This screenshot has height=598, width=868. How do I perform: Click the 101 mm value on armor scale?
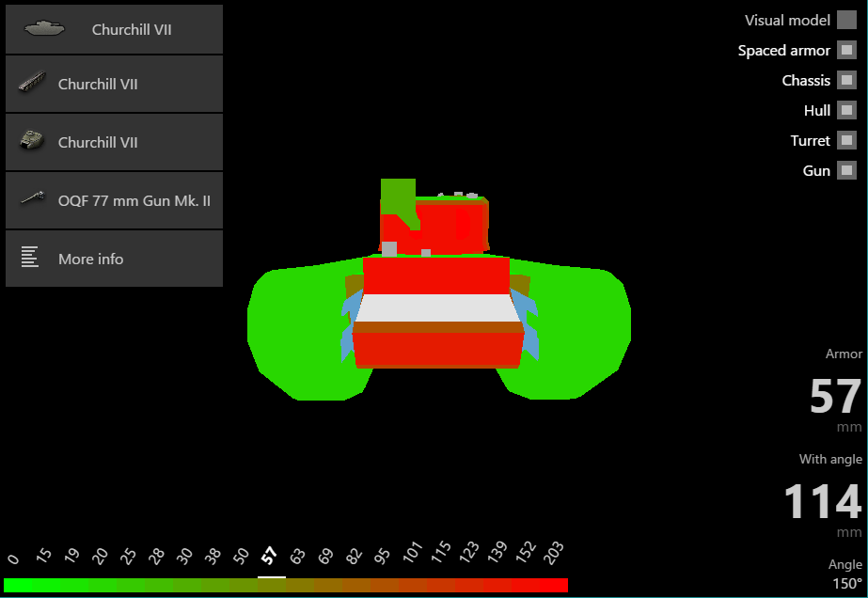tap(413, 552)
